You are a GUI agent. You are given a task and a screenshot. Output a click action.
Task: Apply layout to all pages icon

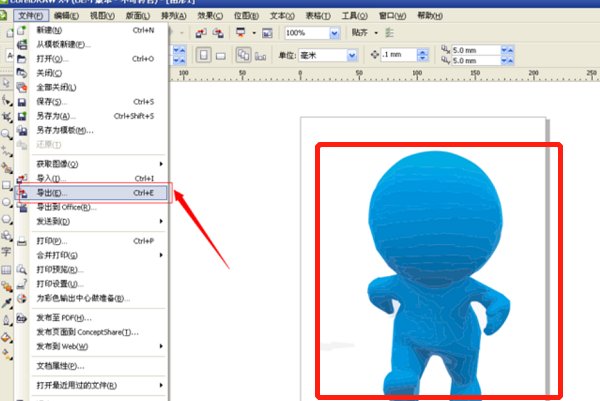point(243,55)
